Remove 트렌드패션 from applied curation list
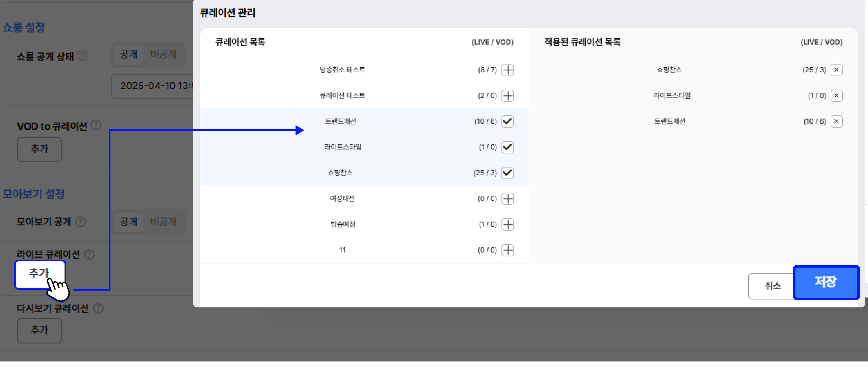868x373 pixels. point(836,121)
